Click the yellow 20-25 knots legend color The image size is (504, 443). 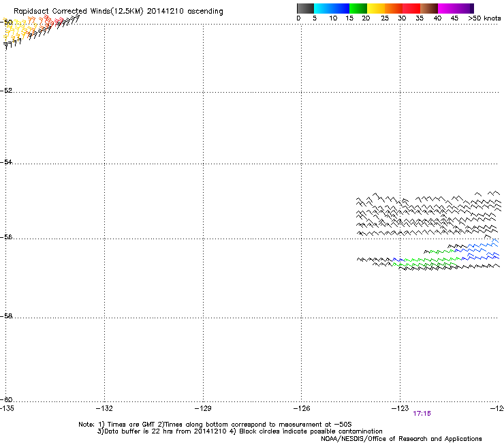(x=376, y=8)
